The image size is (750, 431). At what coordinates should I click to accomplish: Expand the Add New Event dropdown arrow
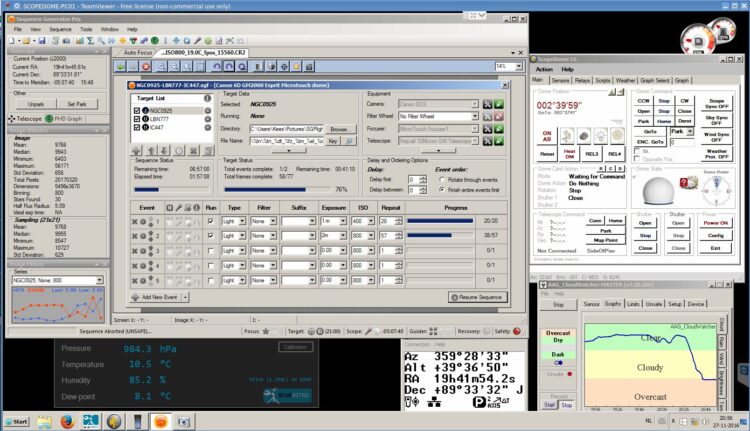tap(185, 298)
